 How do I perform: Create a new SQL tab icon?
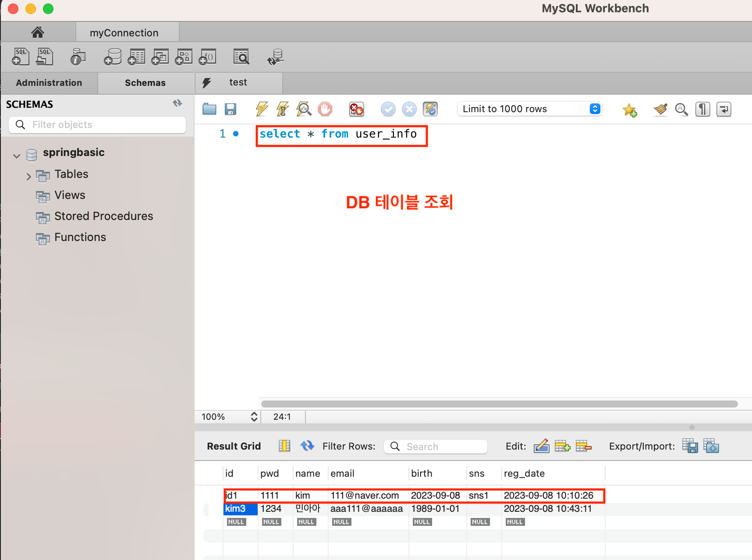point(21,57)
